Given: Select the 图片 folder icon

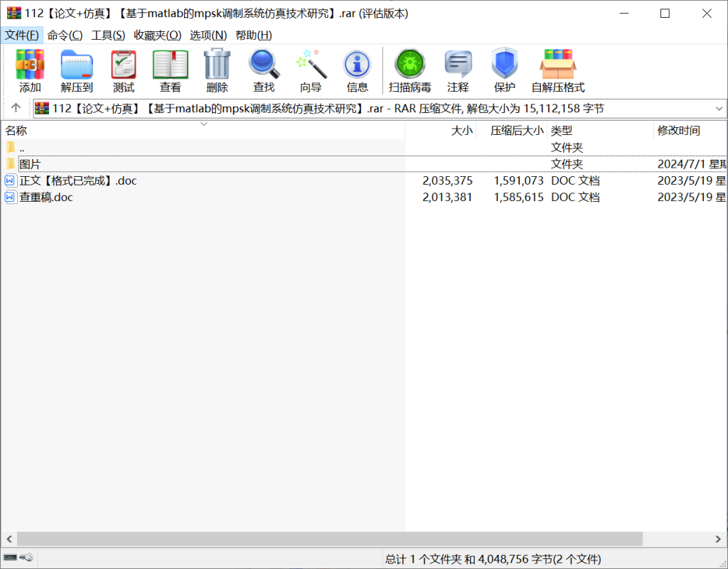Looking at the screenshot, I should 11,163.
